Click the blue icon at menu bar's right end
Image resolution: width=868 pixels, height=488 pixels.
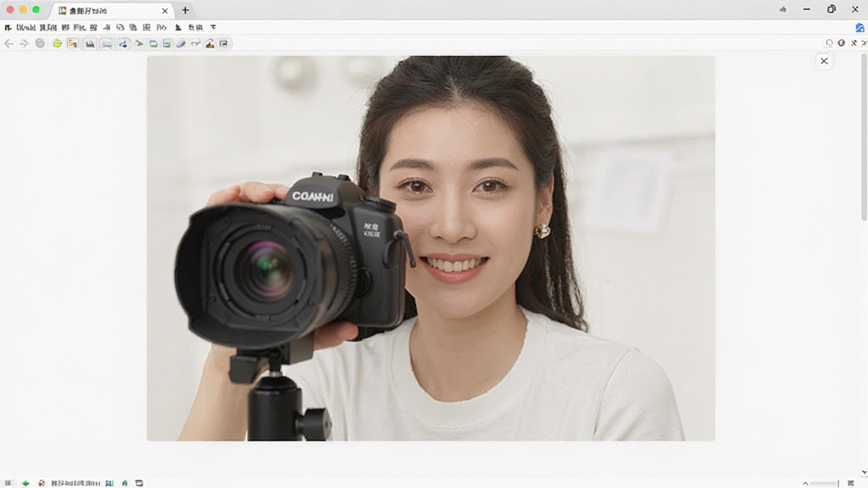click(x=860, y=27)
